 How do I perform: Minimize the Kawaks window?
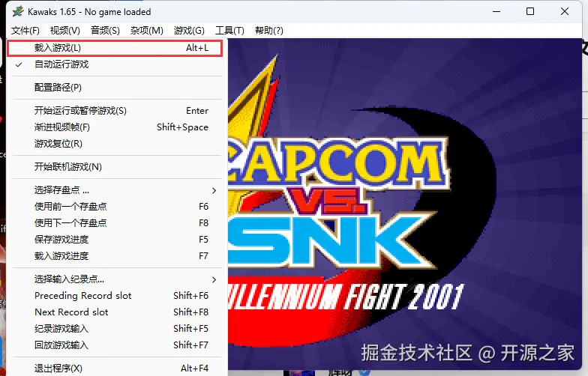tap(496, 12)
